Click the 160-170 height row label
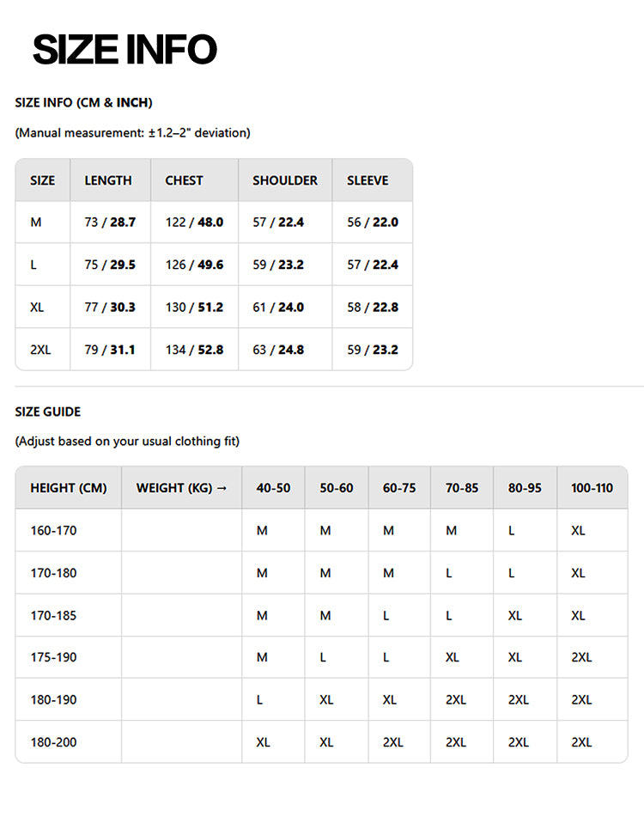This screenshot has width=644, height=823. (53, 531)
